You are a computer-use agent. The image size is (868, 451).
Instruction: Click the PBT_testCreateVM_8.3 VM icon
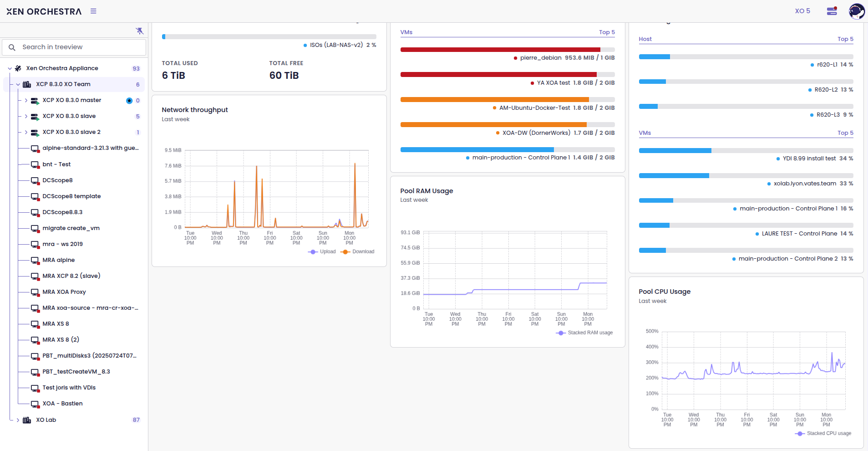(x=35, y=372)
